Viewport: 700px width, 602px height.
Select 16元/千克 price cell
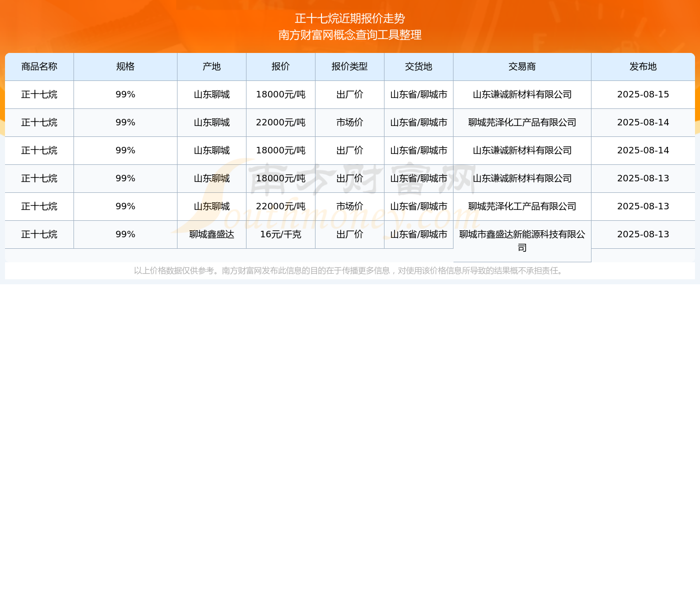tap(281, 234)
